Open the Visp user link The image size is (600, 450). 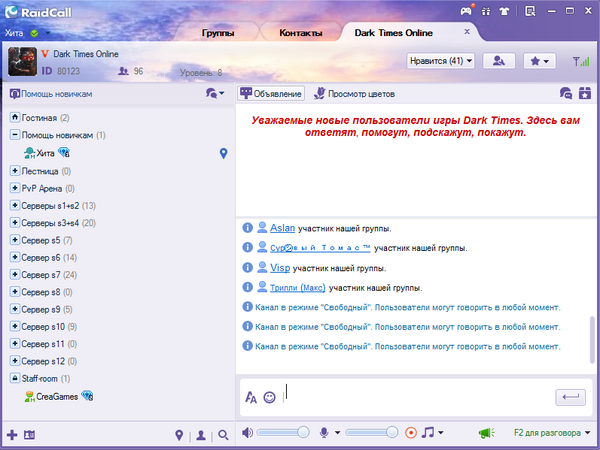[x=280, y=267]
